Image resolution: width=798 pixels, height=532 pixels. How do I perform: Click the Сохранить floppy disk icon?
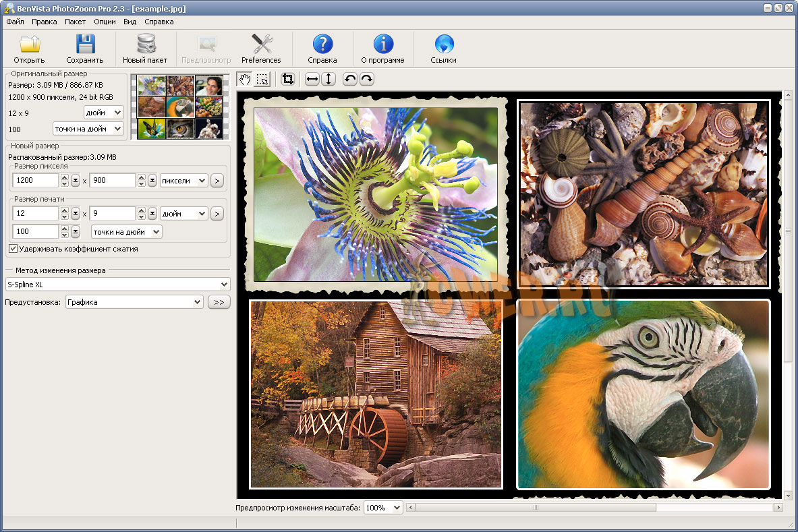85,45
